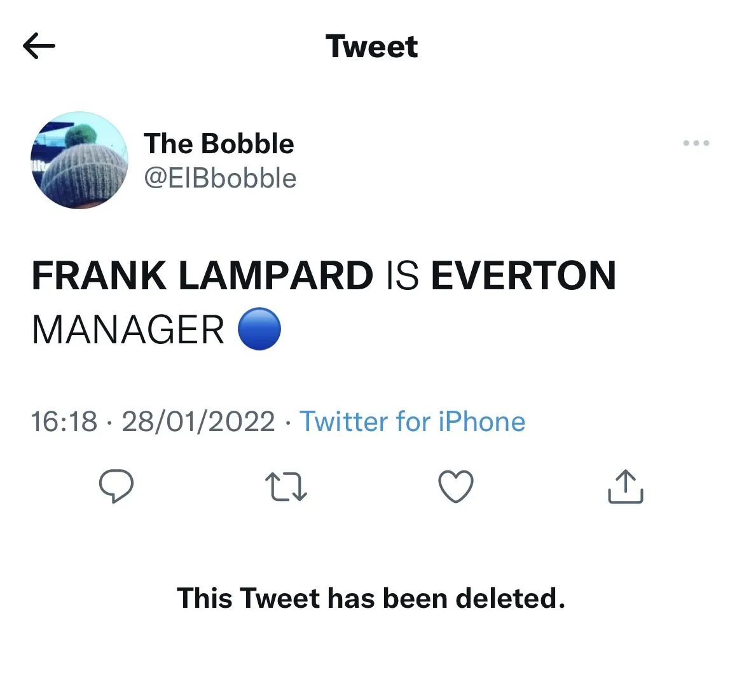Tap the word IS in the tweet
The image size is (744, 700).
[402, 276]
